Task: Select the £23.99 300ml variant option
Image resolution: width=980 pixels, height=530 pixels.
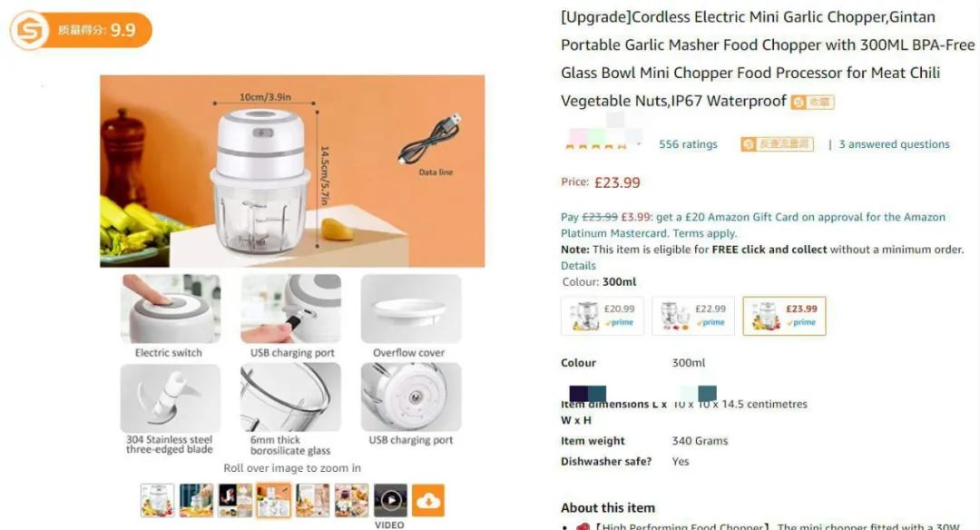Action: coord(784,316)
